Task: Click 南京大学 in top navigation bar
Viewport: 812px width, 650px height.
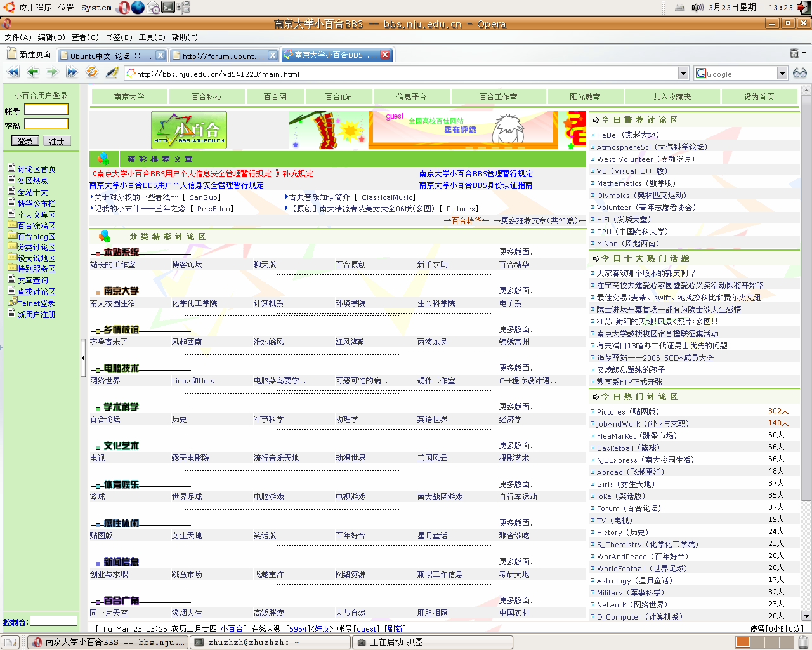Action: click(129, 96)
